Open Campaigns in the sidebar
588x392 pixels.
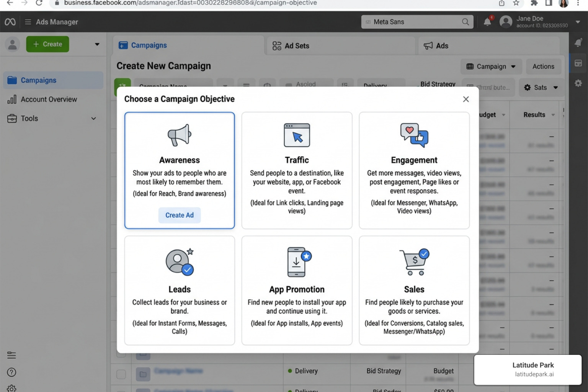[53, 80]
